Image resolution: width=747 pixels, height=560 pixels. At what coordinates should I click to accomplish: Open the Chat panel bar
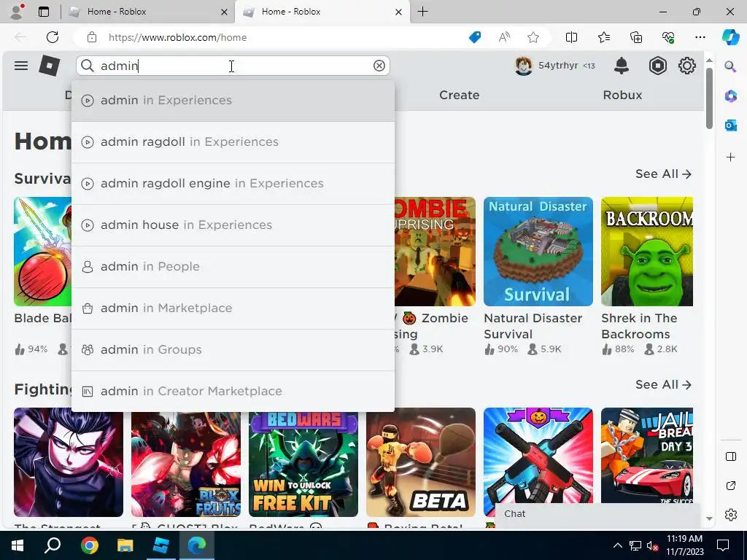(x=597, y=514)
